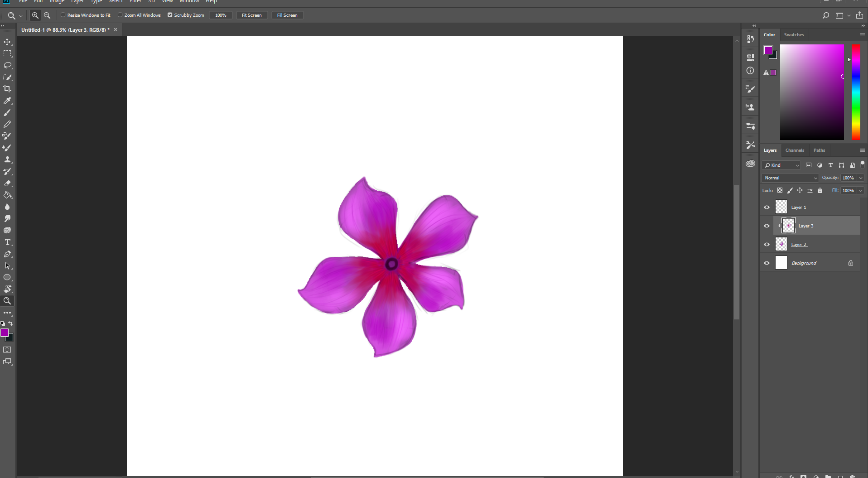Open the tool preset picker arrow

click(x=21, y=16)
